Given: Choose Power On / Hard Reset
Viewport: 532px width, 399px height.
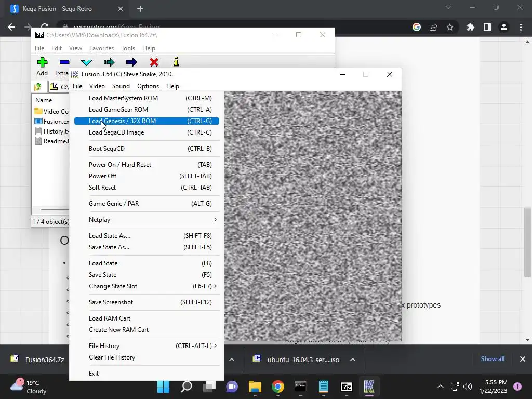Looking at the screenshot, I should [147, 165].
